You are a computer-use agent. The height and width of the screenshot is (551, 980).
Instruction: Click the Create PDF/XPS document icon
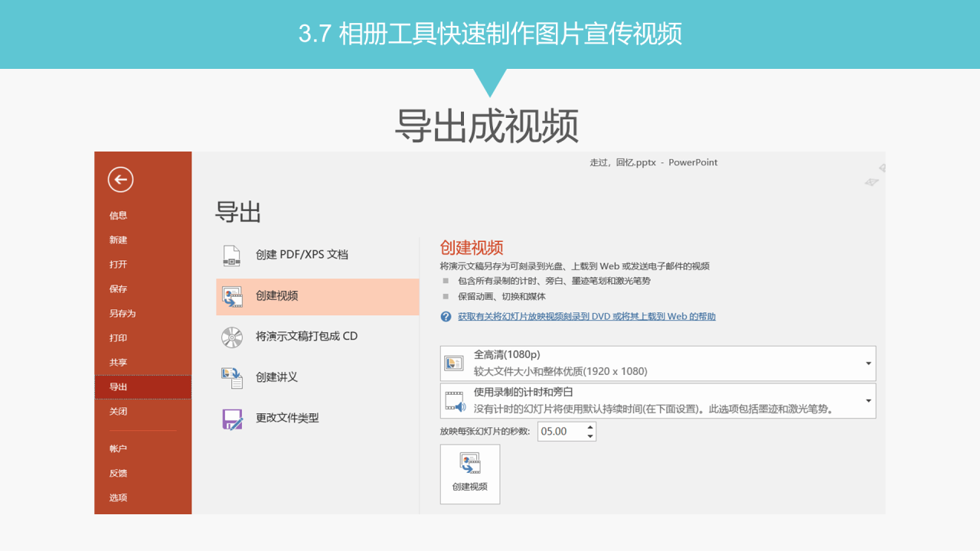231,255
